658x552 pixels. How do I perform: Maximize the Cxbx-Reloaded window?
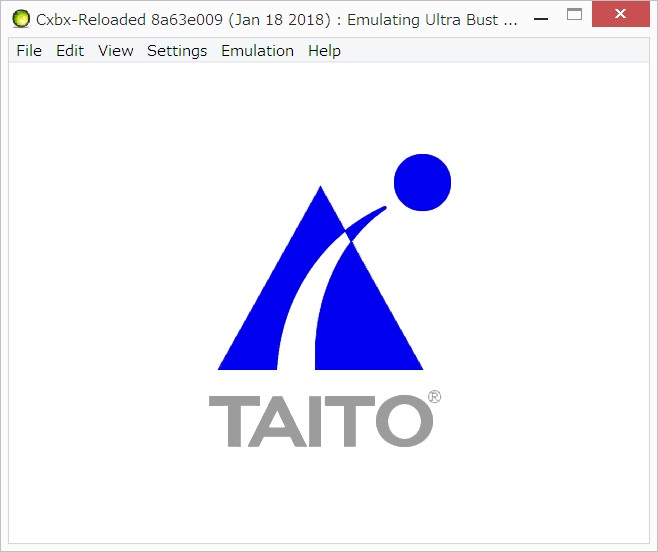tap(574, 14)
